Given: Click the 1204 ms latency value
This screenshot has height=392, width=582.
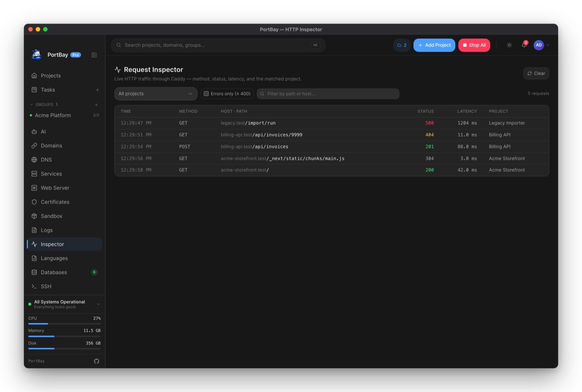Looking at the screenshot, I should pyautogui.click(x=467, y=123).
